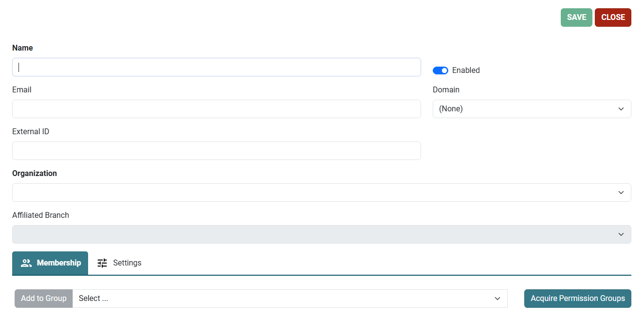The width and height of the screenshot is (644, 318).
Task: Click into the Email input field
Action: 217,109
